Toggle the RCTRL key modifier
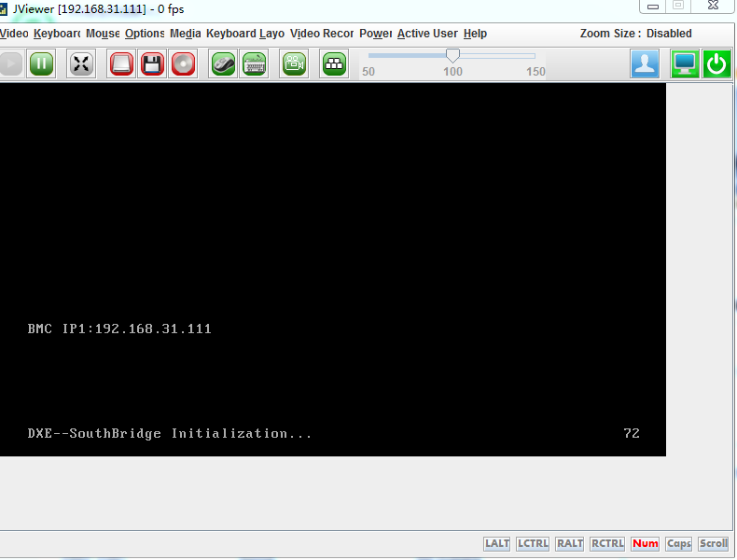 pyautogui.click(x=607, y=544)
